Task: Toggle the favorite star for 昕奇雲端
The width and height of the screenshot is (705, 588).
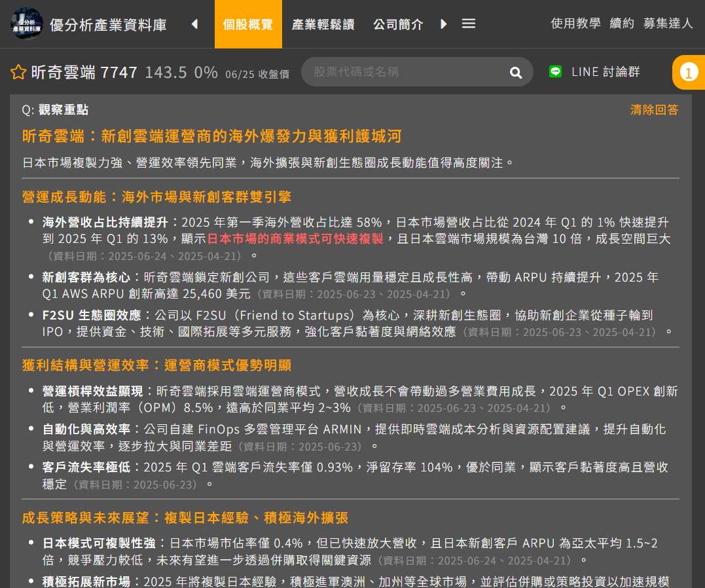Action: tap(18, 72)
